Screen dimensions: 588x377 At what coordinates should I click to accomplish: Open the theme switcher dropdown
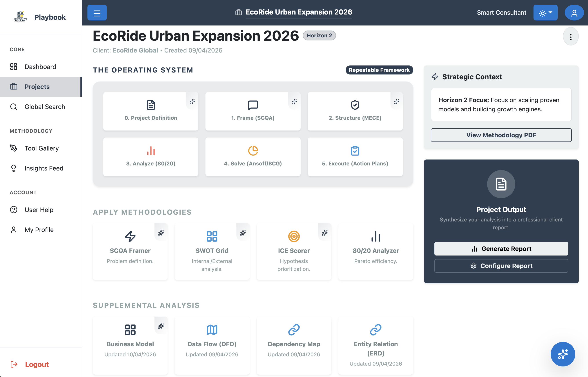[545, 13]
